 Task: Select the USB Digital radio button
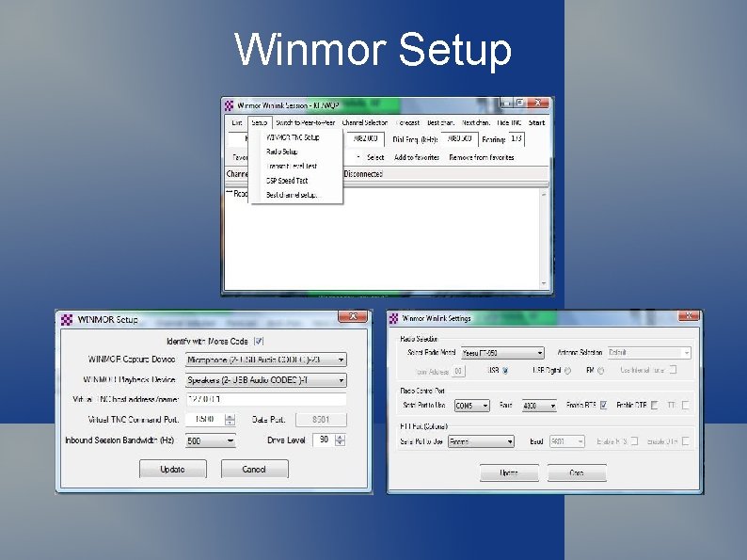pyautogui.click(x=567, y=370)
